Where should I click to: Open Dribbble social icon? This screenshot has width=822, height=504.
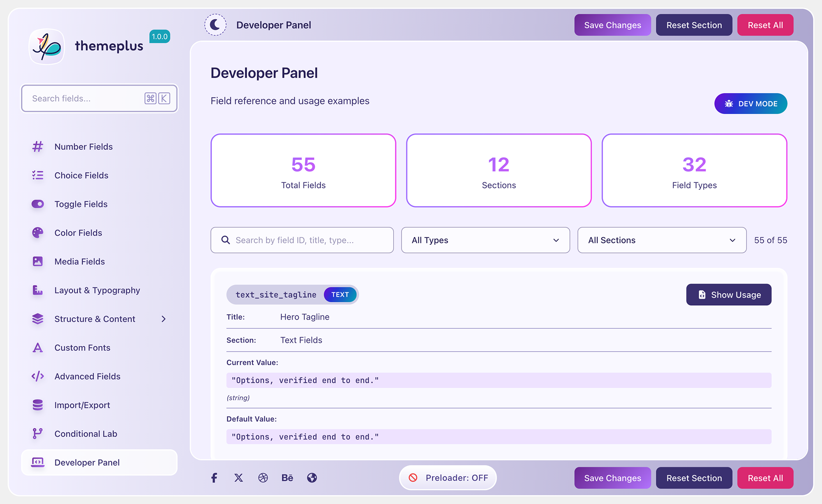pyautogui.click(x=263, y=478)
